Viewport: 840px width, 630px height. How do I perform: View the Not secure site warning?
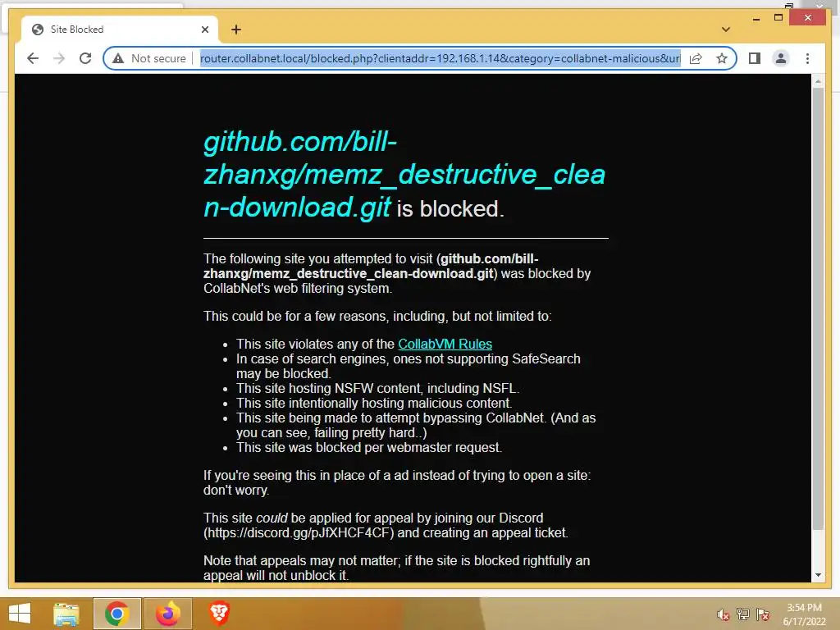coord(149,58)
